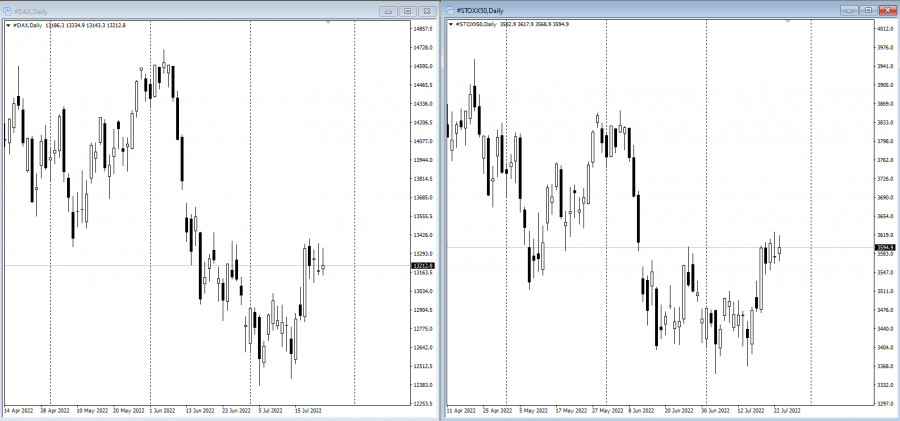Maximize the #STOXX50,Daily chart window

tap(868, 10)
